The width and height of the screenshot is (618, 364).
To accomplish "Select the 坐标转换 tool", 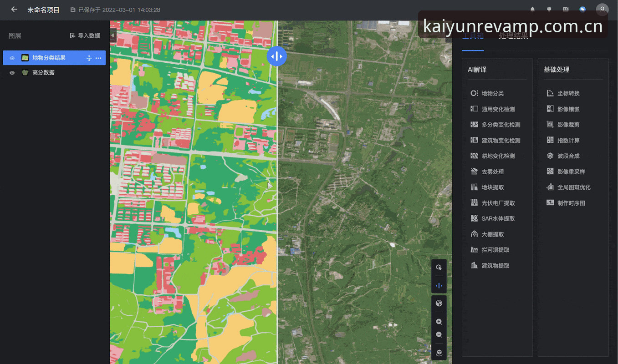I will click(x=562, y=93).
